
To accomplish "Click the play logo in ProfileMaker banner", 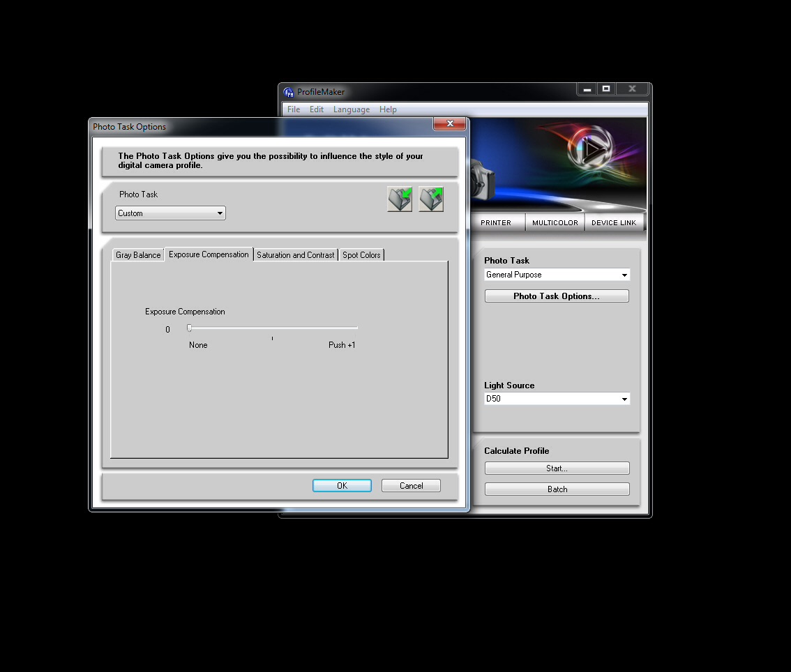I will point(590,148).
